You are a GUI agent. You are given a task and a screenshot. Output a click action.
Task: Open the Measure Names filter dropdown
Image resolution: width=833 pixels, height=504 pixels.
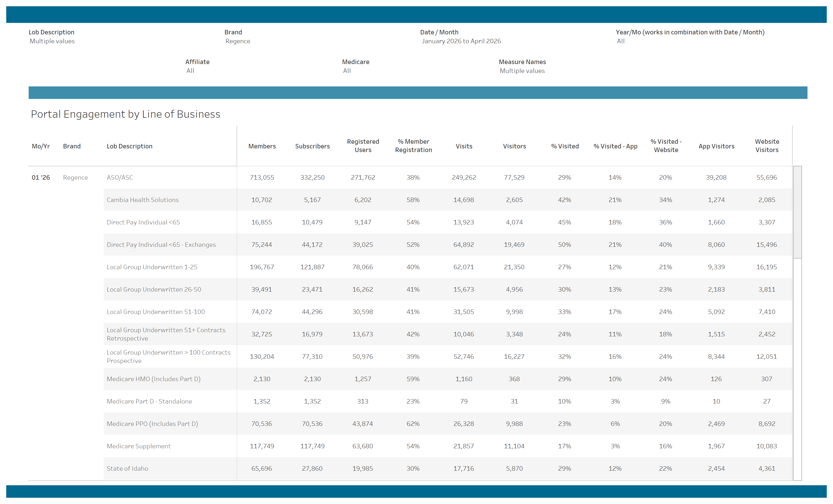(522, 71)
